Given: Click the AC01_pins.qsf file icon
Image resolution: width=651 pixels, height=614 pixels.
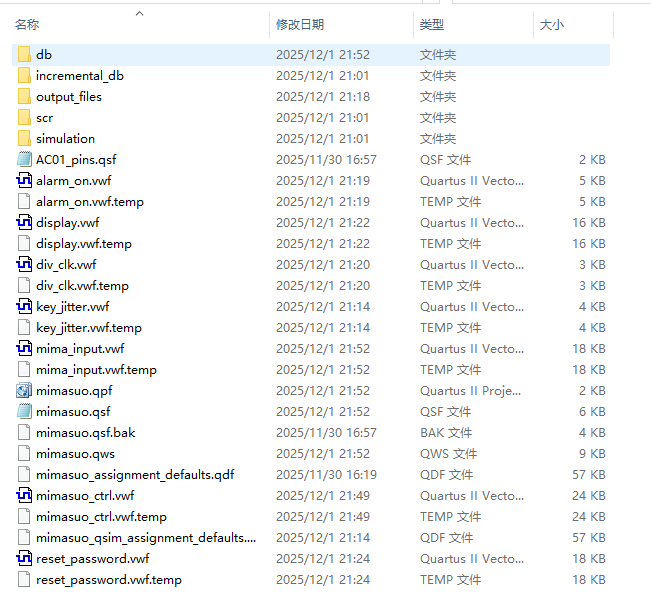Looking at the screenshot, I should (24, 159).
